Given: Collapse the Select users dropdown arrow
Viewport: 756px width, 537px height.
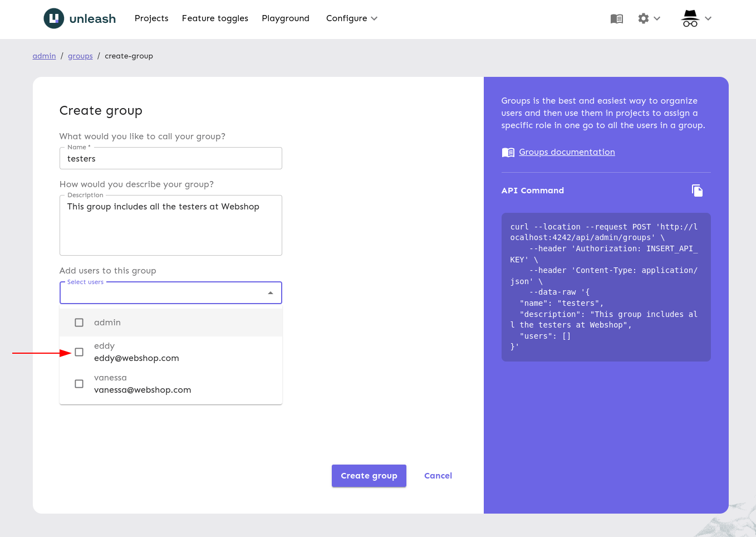Looking at the screenshot, I should (271, 293).
